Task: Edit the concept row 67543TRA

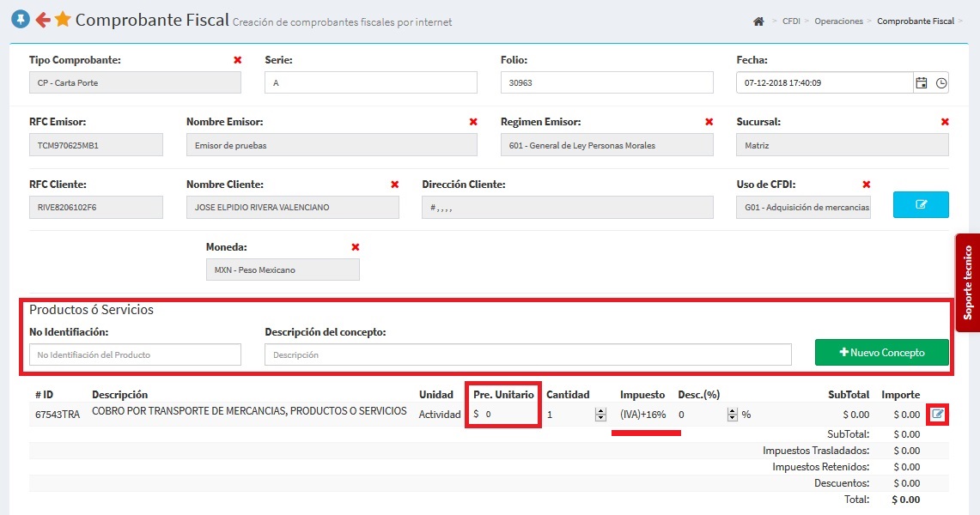Action: [x=938, y=415]
